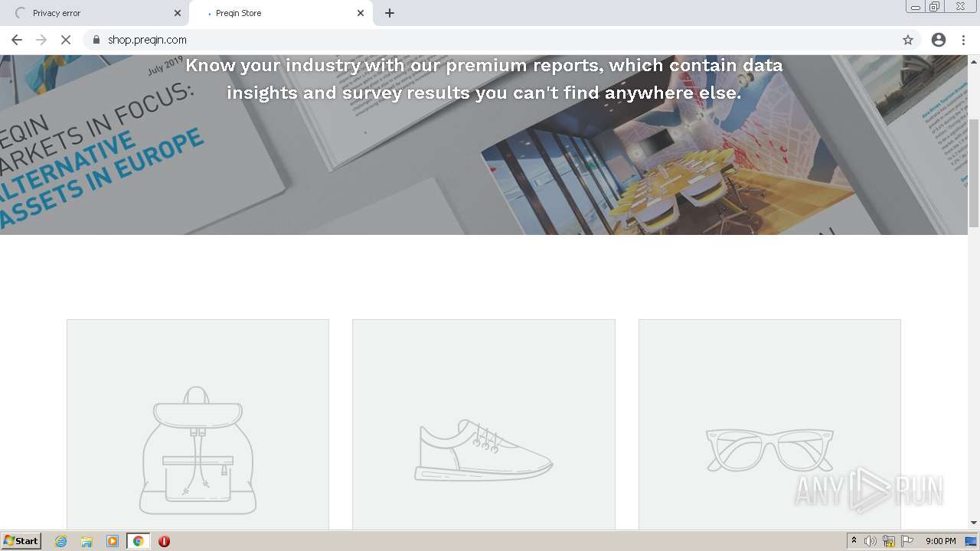Open Chrome's three-dot menu
This screenshot has height=551, width=980.
pyautogui.click(x=963, y=40)
